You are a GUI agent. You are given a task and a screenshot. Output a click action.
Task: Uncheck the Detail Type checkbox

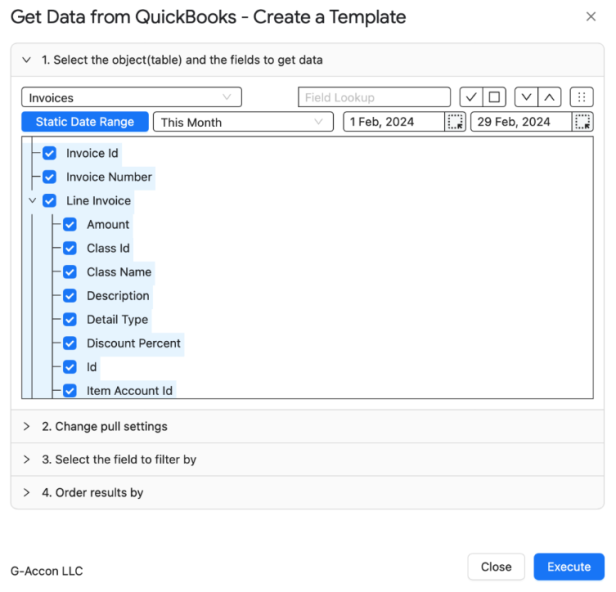tap(70, 319)
